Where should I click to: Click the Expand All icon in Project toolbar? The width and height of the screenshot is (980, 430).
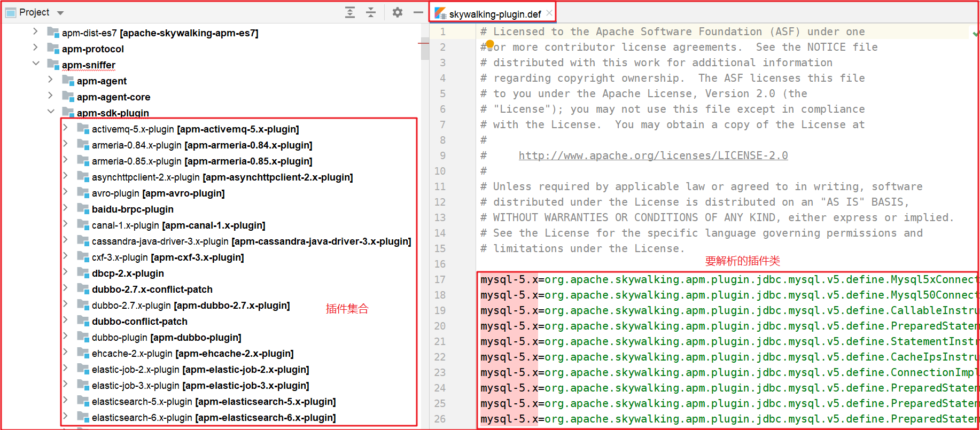[x=350, y=12]
